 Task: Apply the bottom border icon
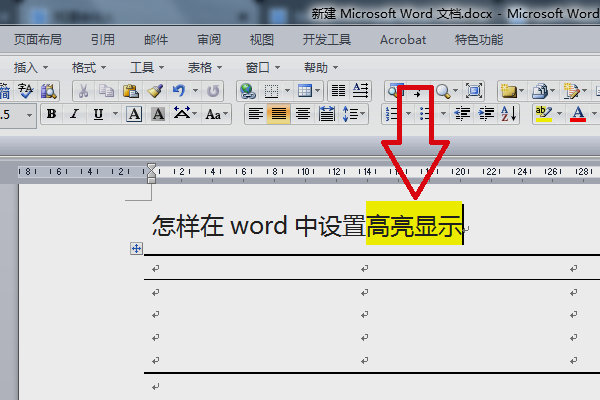pyautogui.click(x=271, y=91)
